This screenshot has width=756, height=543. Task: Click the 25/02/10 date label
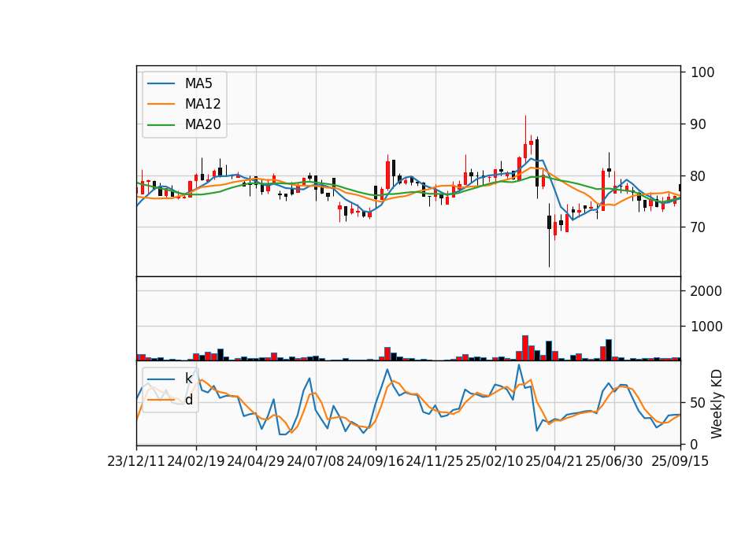[x=495, y=462]
